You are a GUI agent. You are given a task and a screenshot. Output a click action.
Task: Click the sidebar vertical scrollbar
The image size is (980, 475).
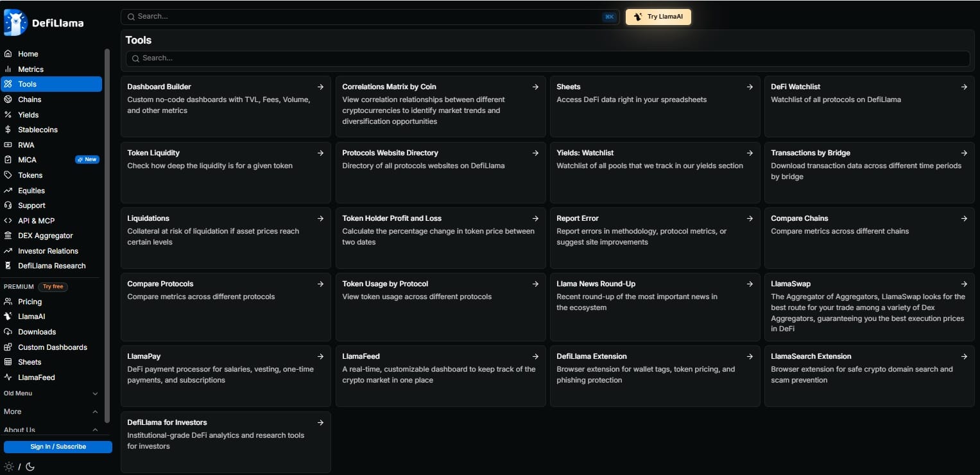[x=107, y=234]
